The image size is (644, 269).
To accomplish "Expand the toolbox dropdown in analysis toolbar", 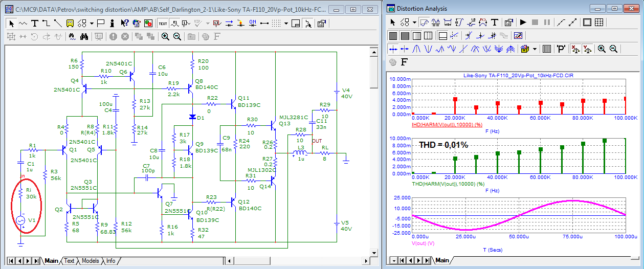I will [535, 49].
